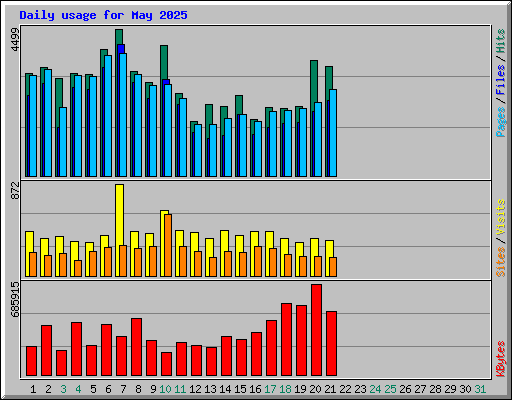This screenshot has height=400, width=512.
Task: Click weekend day 10 axis label
Action: click(x=165, y=389)
